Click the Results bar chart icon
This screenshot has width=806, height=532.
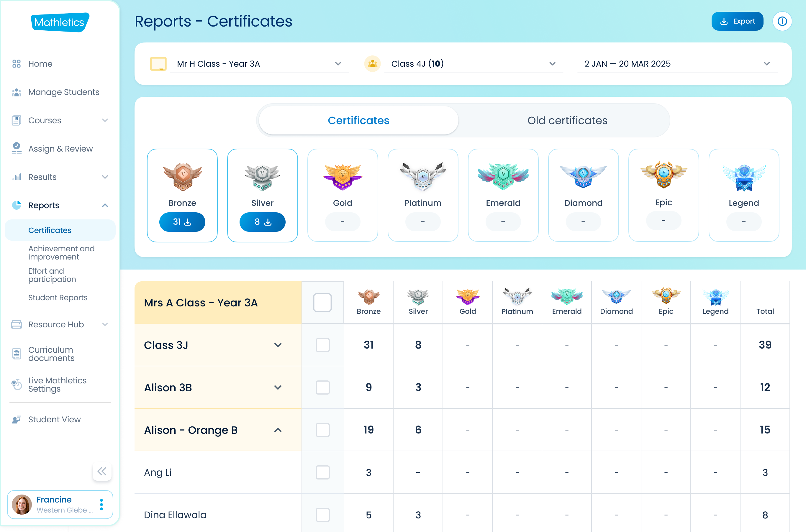pyautogui.click(x=17, y=177)
